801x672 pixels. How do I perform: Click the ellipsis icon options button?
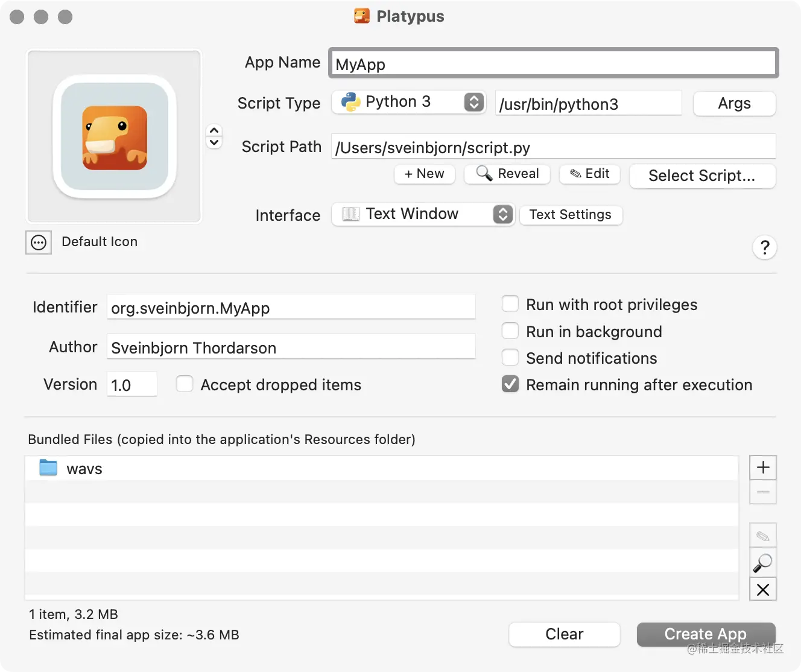pyautogui.click(x=39, y=242)
